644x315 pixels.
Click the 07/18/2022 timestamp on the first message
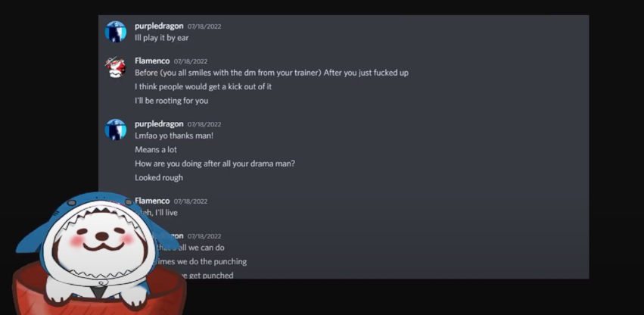tap(204, 27)
